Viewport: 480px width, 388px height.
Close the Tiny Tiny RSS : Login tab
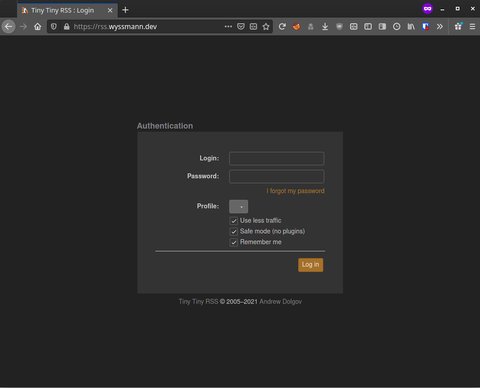click(x=110, y=10)
